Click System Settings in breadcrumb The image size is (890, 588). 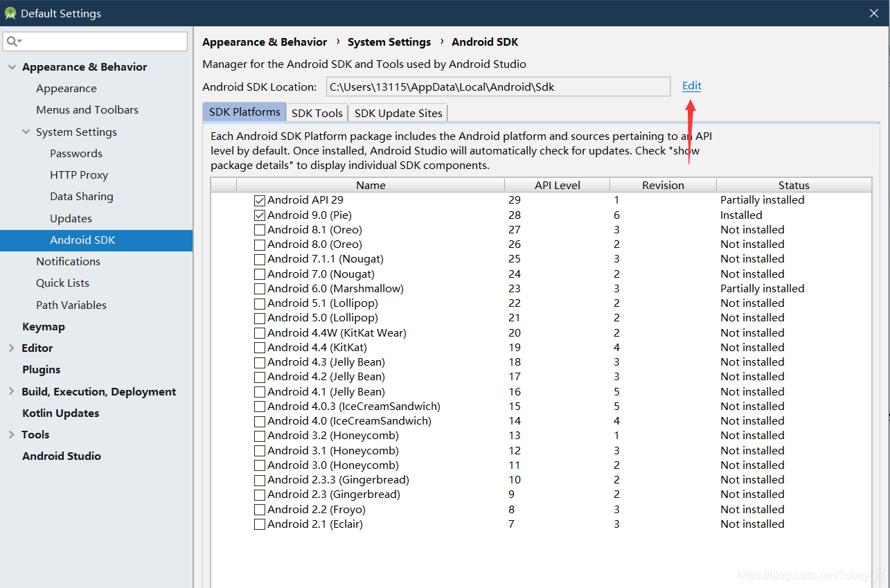(x=389, y=42)
